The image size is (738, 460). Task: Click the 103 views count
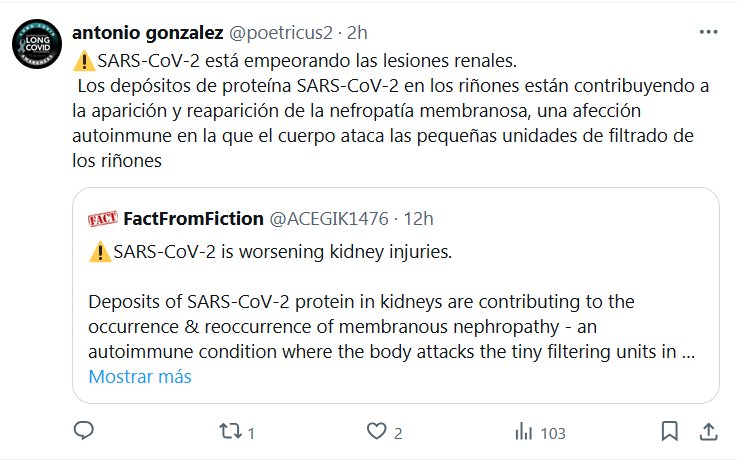[552, 433]
